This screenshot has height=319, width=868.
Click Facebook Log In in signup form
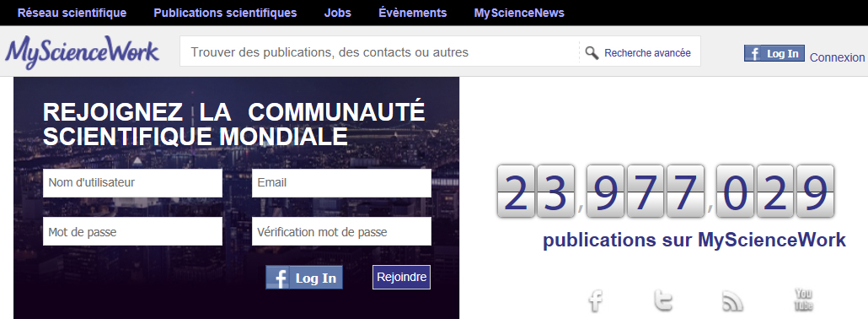point(304,278)
